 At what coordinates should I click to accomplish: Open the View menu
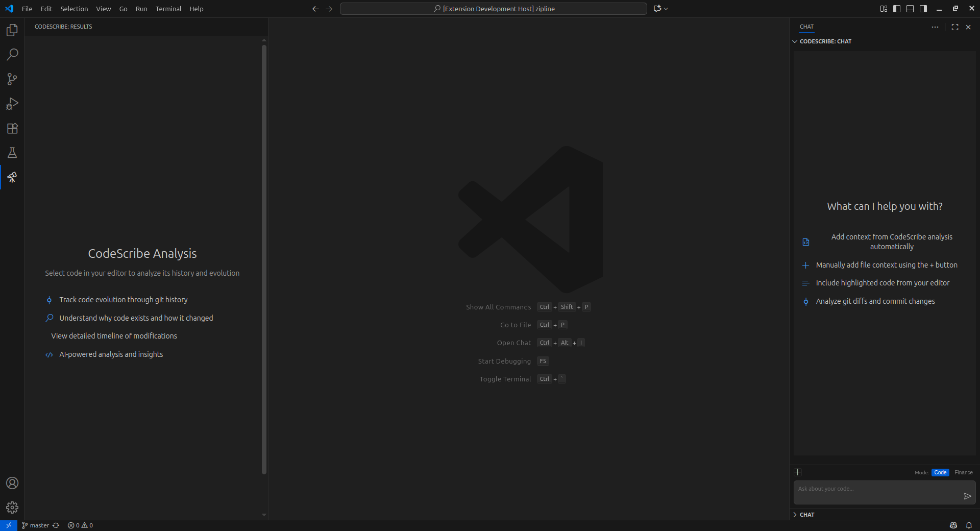104,9
